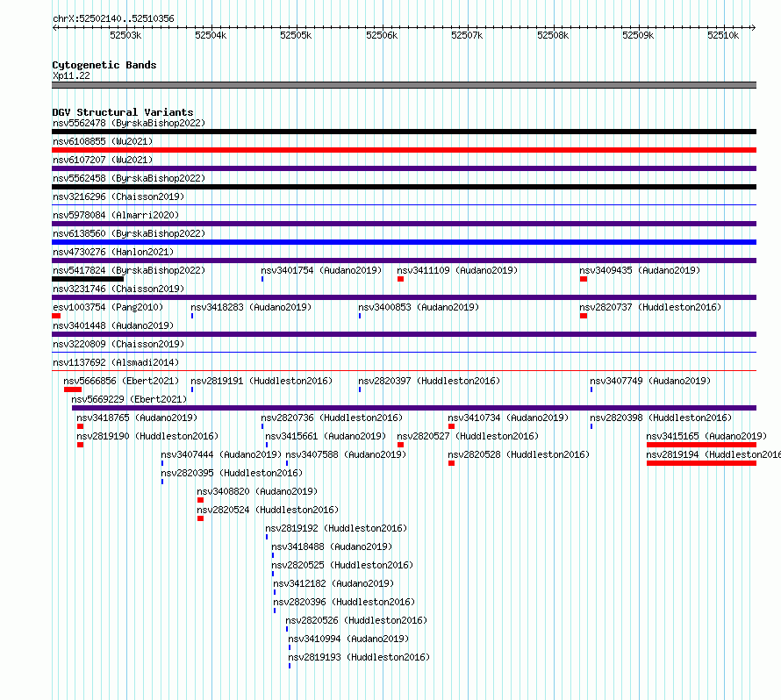Open nsv2820395 (Huddleston2016) label

click(x=232, y=473)
